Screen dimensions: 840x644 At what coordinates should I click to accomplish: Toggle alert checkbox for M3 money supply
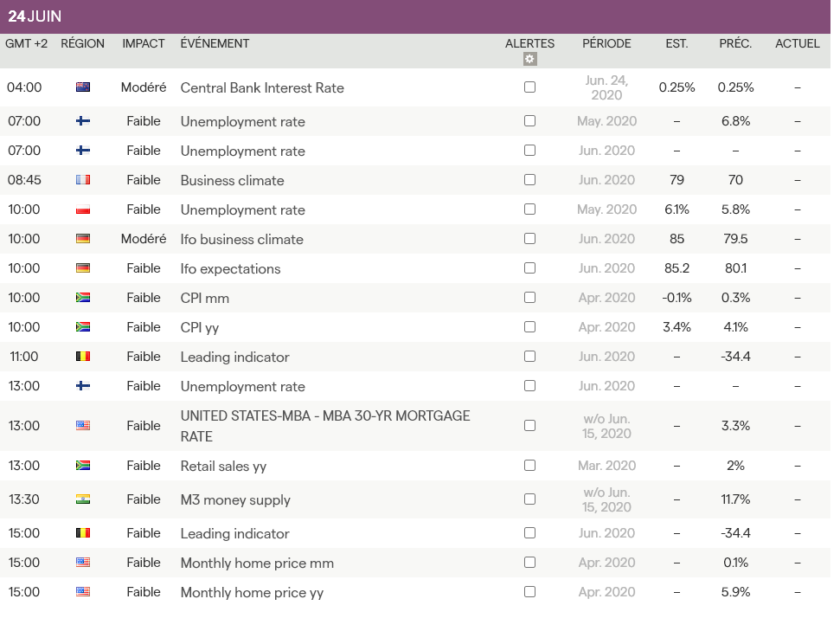(529, 499)
